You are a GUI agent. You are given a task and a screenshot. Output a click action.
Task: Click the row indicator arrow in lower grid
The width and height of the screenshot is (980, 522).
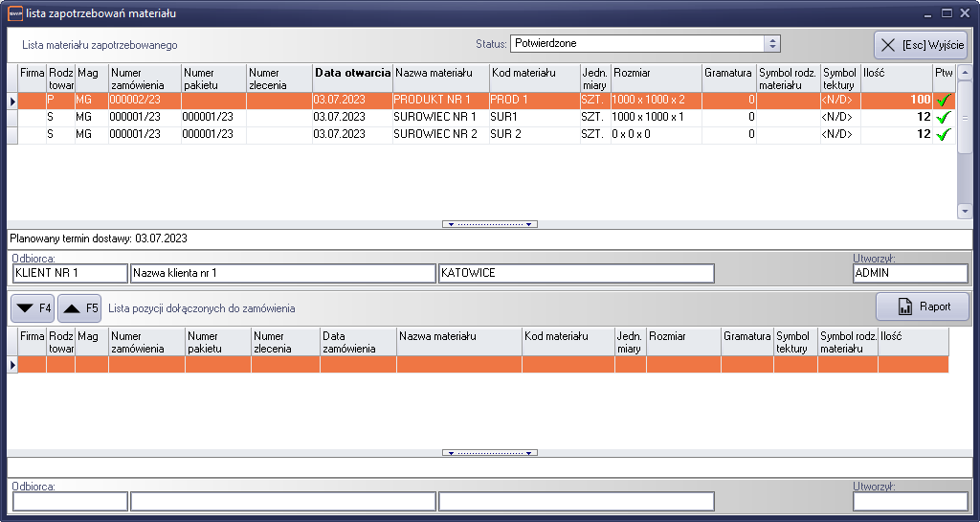[x=12, y=364]
